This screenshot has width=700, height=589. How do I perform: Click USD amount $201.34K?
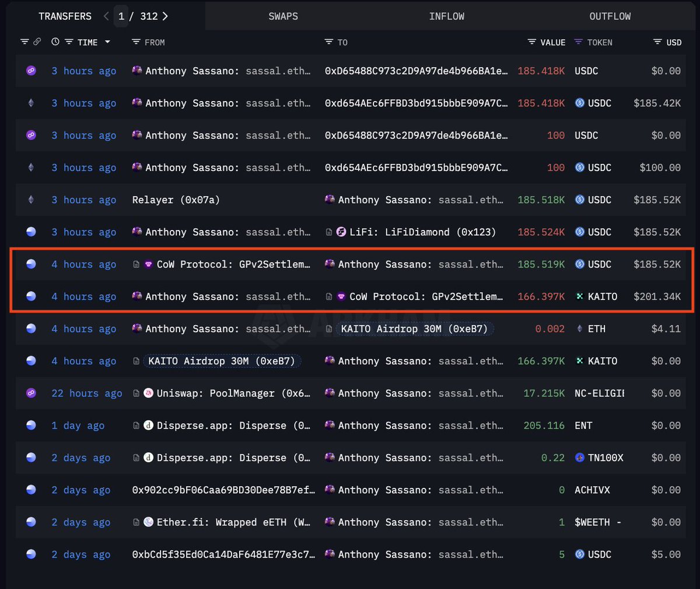tap(657, 296)
